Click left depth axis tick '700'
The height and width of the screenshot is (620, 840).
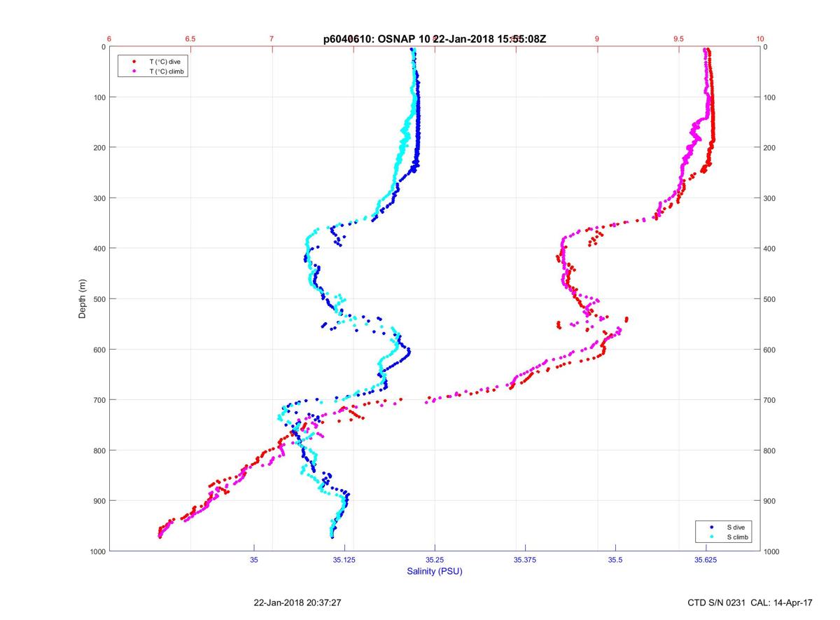[99, 400]
